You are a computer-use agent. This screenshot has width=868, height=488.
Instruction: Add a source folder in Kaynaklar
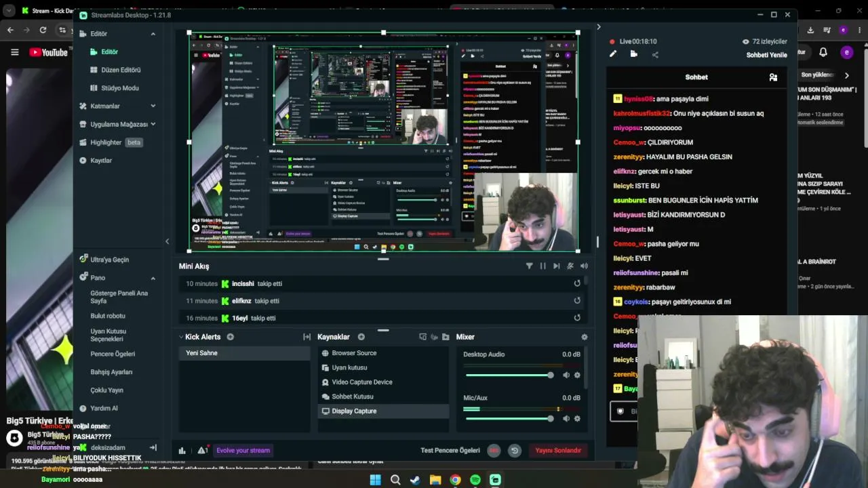[446, 337]
